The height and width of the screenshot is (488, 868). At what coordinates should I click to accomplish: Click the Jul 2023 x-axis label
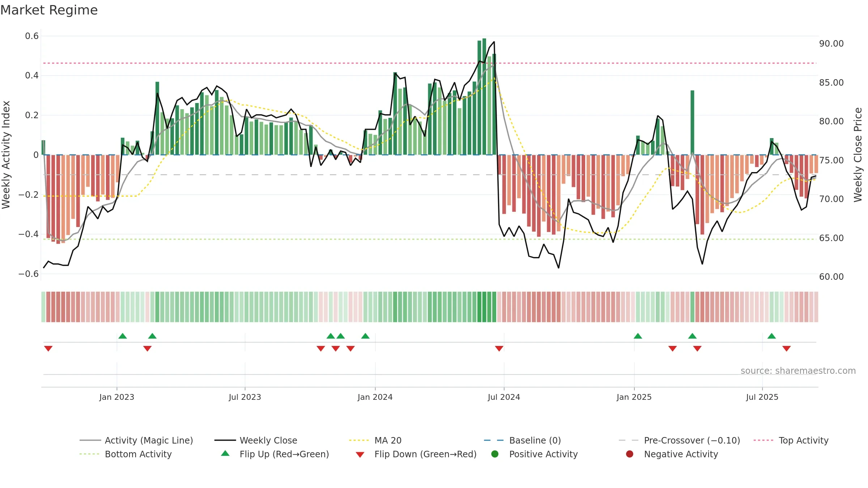tap(245, 397)
